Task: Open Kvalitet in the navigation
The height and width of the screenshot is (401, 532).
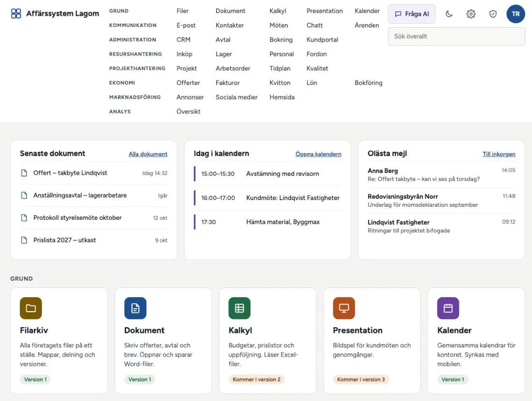Action: (317, 69)
